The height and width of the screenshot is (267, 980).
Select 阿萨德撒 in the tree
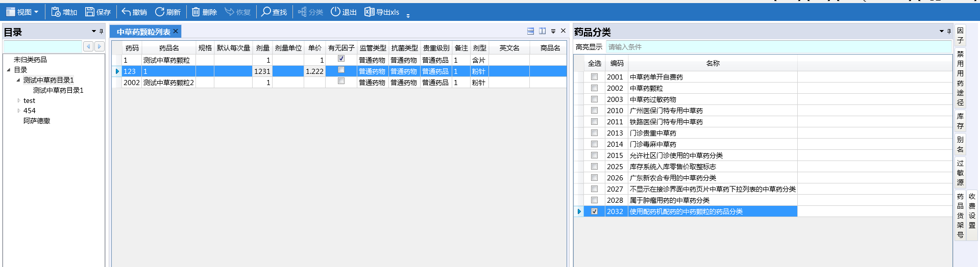coord(37,121)
